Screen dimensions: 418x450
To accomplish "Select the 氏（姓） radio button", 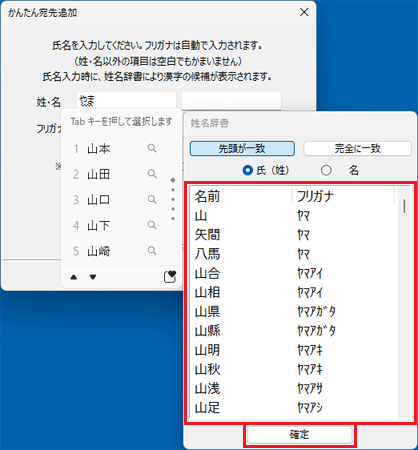I will pyautogui.click(x=248, y=171).
